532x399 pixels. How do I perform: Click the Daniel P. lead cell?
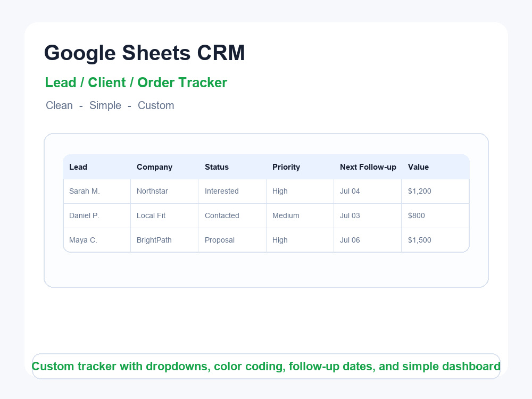point(97,216)
